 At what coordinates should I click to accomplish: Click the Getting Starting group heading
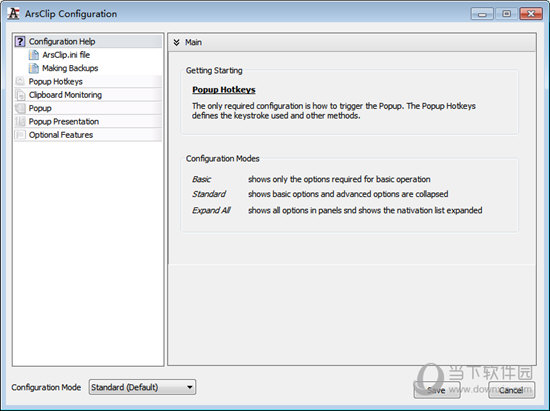click(214, 70)
